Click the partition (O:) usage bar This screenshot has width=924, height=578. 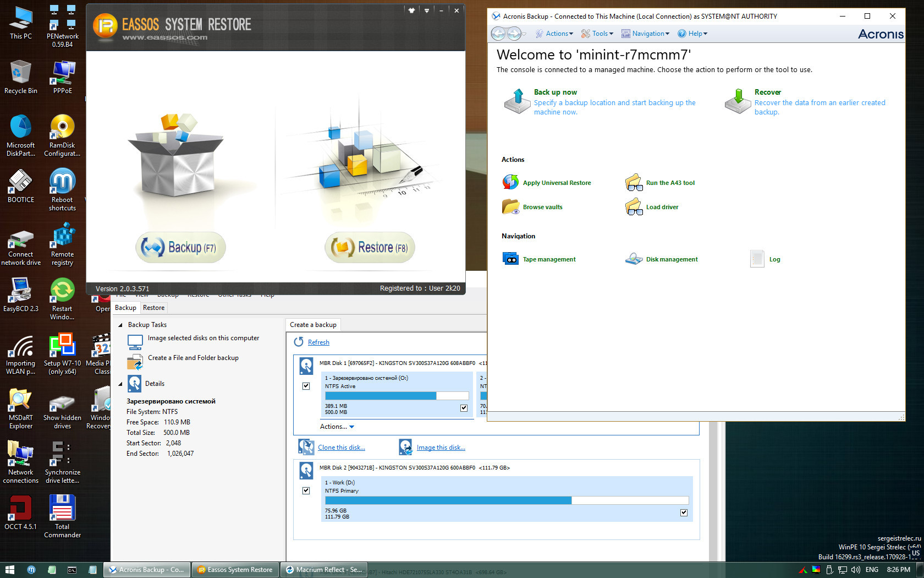tap(397, 396)
